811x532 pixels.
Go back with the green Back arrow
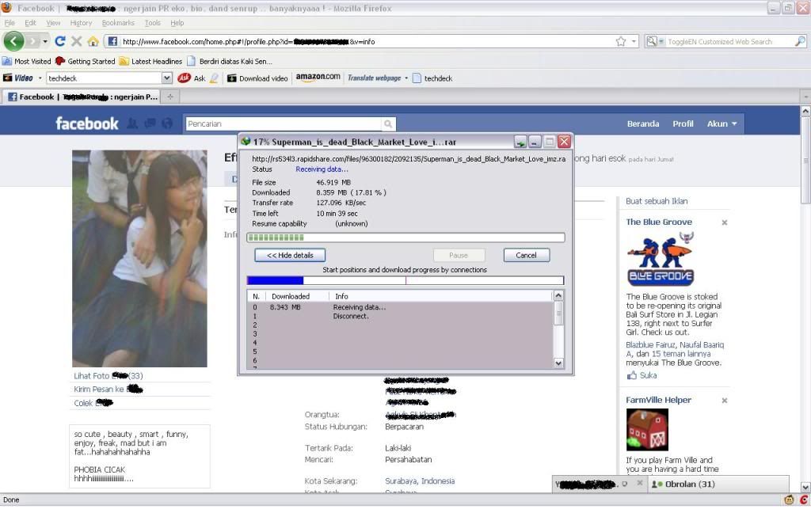coord(13,41)
